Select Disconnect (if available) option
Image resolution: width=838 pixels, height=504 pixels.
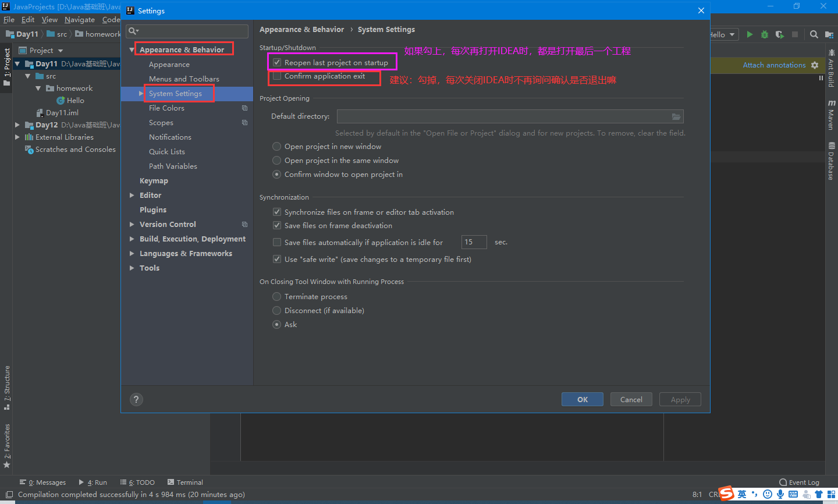[x=277, y=311]
